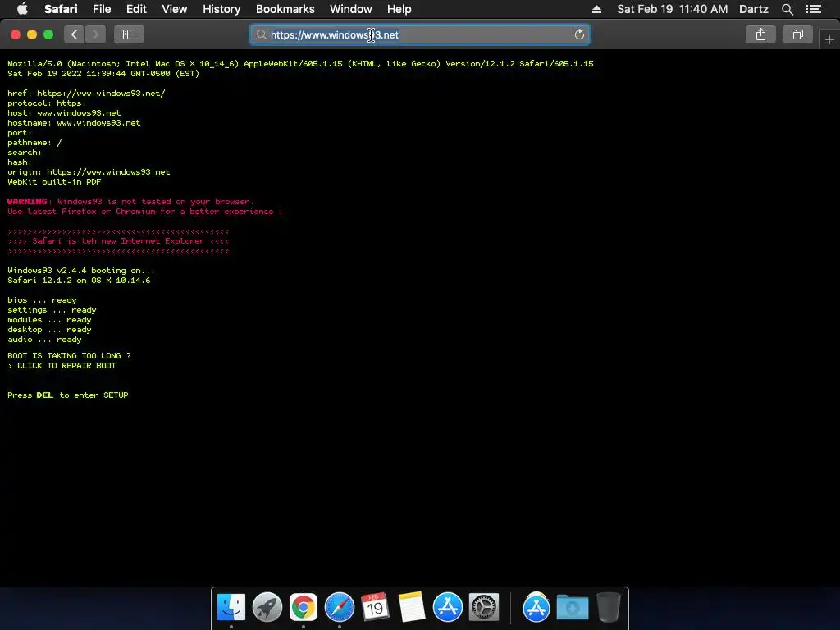The height and width of the screenshot is (630, 840).
Task: Open the File menu
Action: pyautogui.click(x=102, y=9)
